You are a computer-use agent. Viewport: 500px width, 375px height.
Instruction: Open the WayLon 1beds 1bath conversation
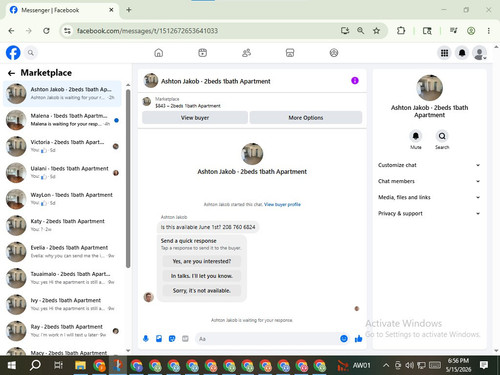62,199
